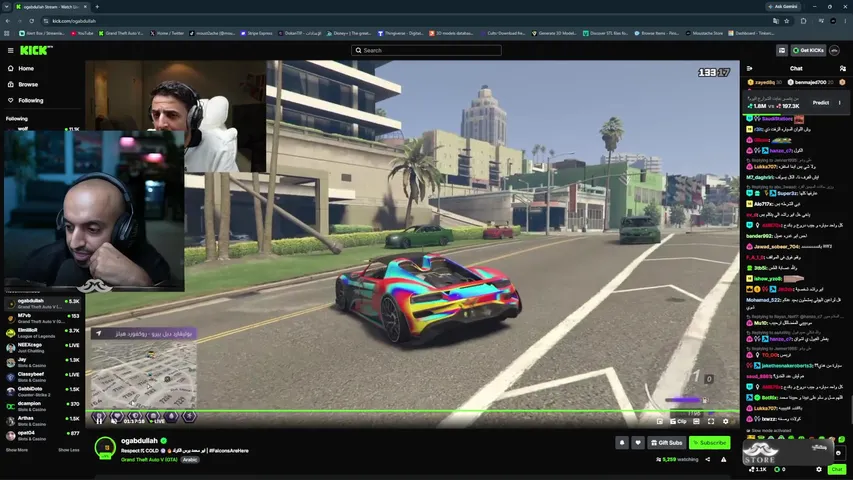853x480 pixels.
Task: Open Arthas channel in sidebar
Action: tap(42, 421)
